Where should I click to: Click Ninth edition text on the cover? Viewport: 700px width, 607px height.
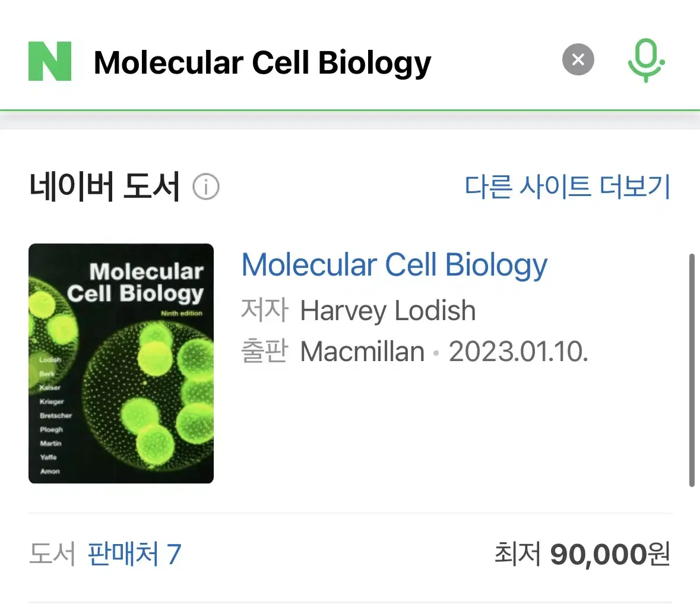pyautogui.click(x=181, y=313)
